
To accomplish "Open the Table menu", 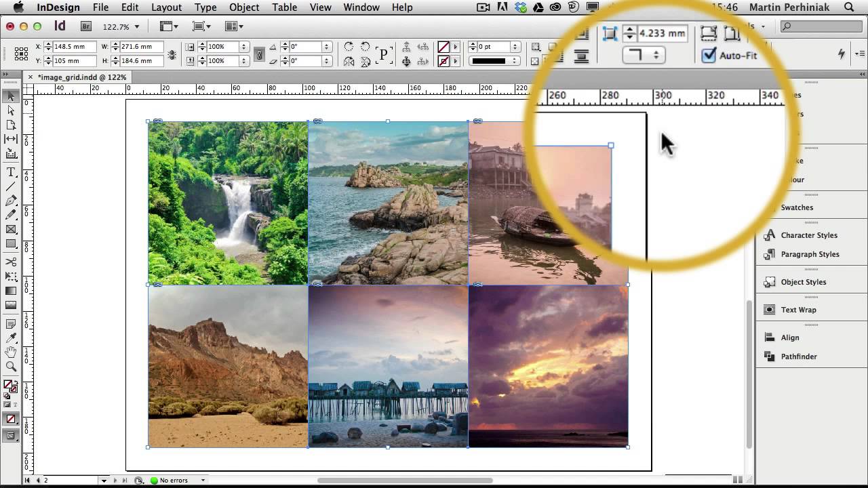I will [285, 7].
